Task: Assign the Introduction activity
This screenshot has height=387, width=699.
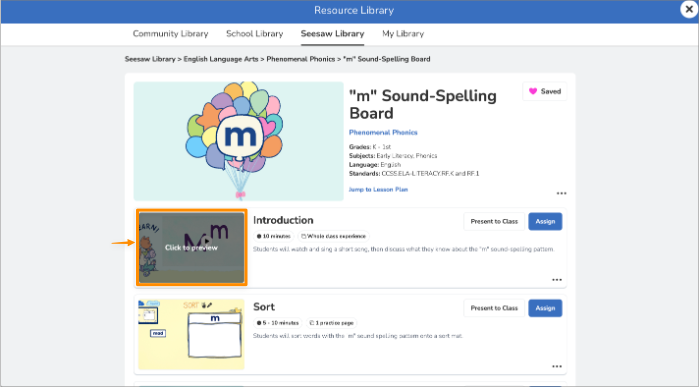Action: (x=545, y=222)
